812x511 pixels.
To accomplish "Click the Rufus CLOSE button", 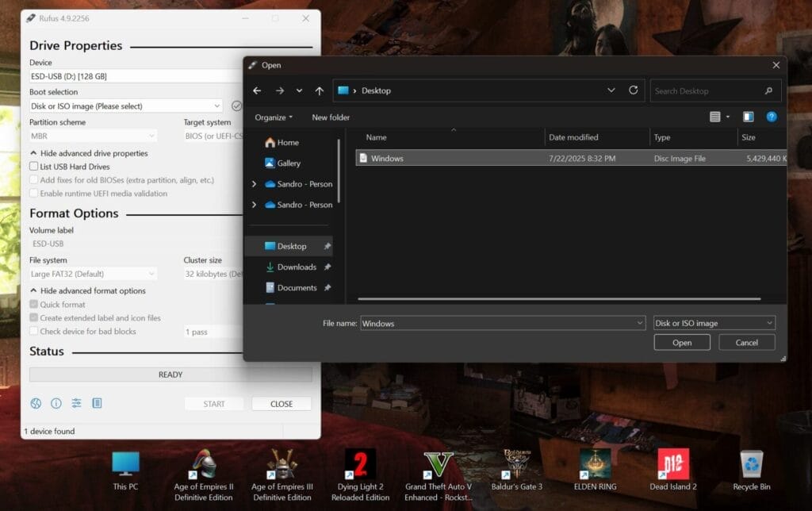I will tap(282, 404).
